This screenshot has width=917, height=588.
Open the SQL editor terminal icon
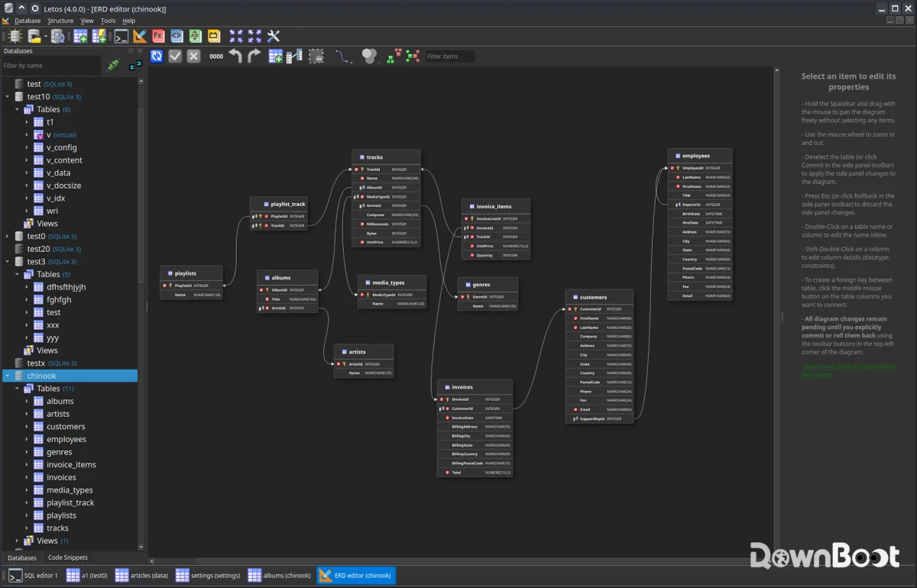(121, 36)
